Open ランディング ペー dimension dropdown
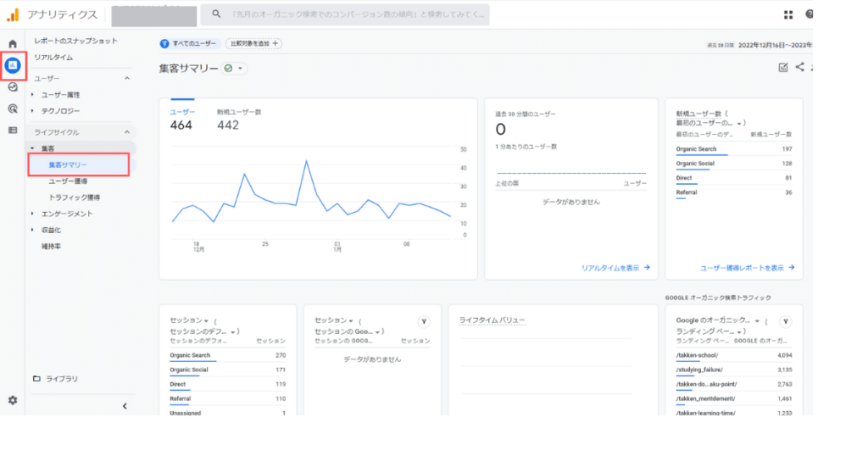868x456 pixels. pyautogui.click(x=739, y=331)
